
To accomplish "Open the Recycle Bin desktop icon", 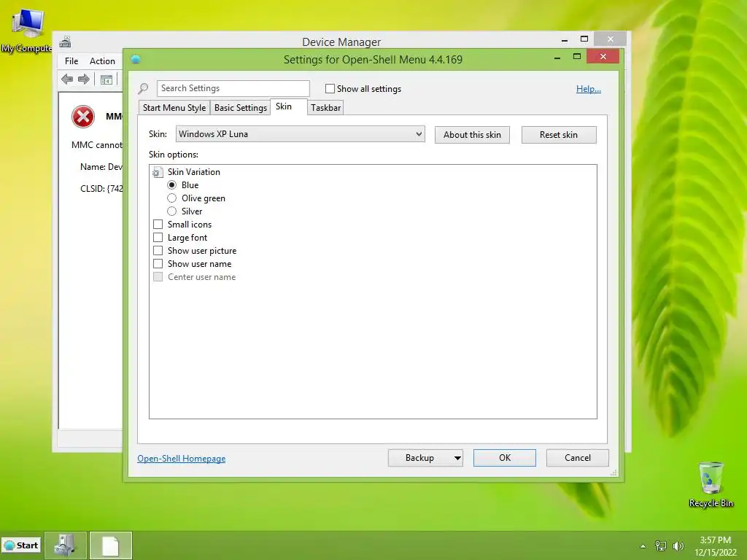I will point(711,484).
